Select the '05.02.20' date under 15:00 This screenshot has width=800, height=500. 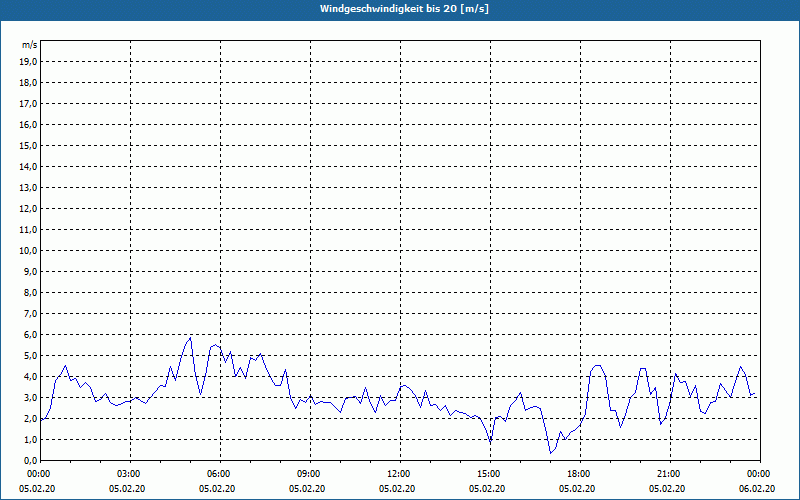pos(487,489)
